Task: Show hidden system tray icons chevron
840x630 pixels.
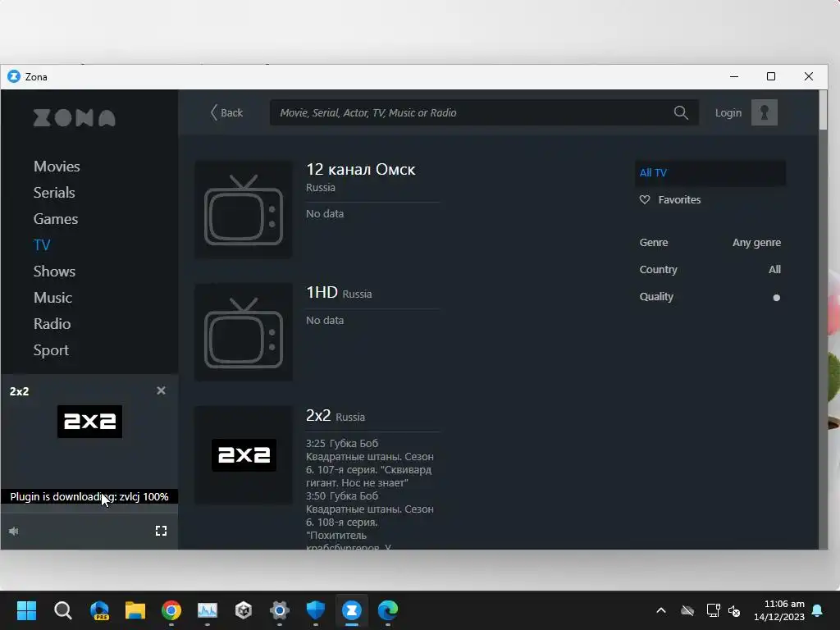Action: [x=661, y=610]
